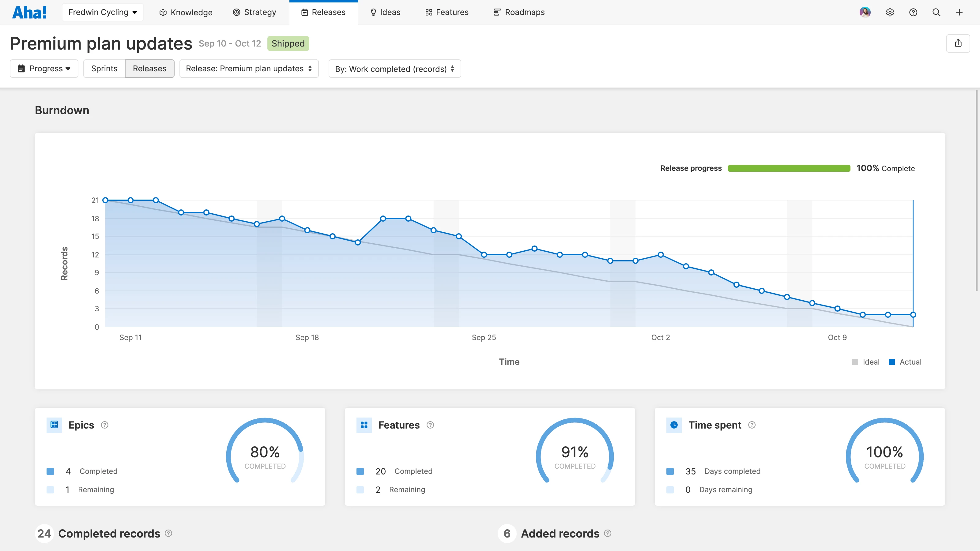This screenshot has height=551, width=980.
Task: Click the Aha! logo
Action: (x=29, y=12)
